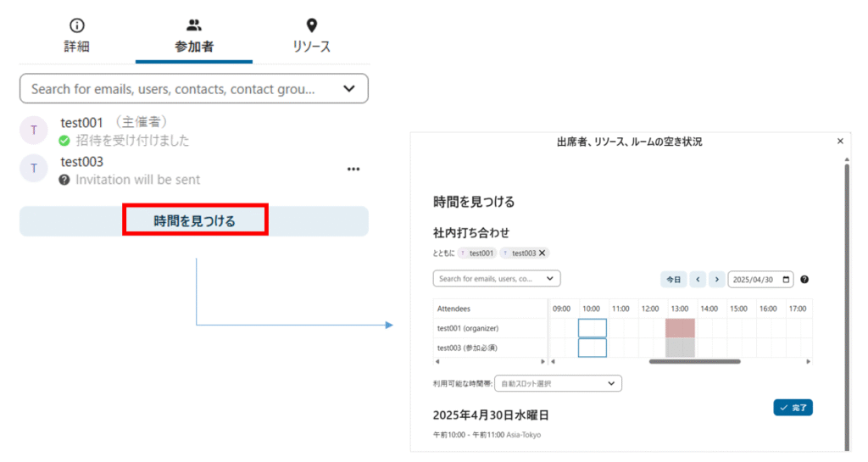Switch to the 参加者 tab
Image resolution: width=868 pixels, height=462 pixels.
pos(193,36)
